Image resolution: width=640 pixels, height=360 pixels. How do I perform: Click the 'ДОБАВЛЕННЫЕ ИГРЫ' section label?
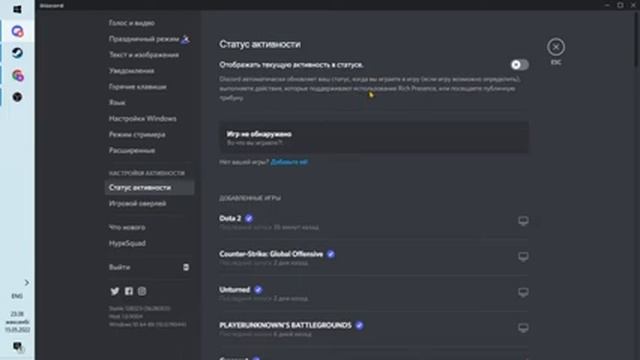[250, 198]
